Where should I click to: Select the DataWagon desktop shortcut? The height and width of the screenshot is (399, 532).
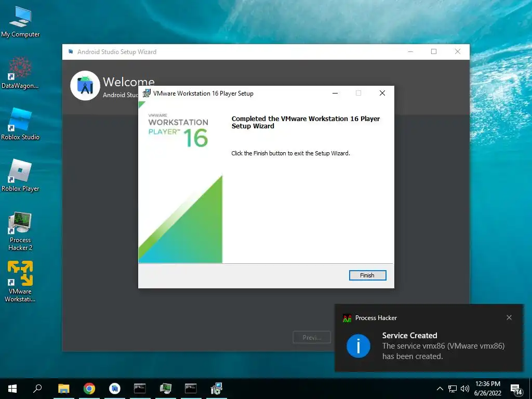point(20,73)
